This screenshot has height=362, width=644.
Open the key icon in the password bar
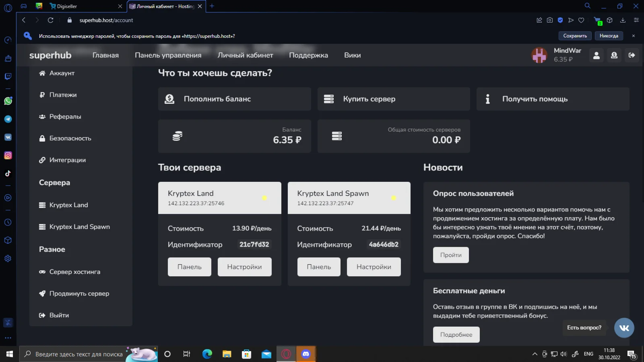[x=27, y=36]
